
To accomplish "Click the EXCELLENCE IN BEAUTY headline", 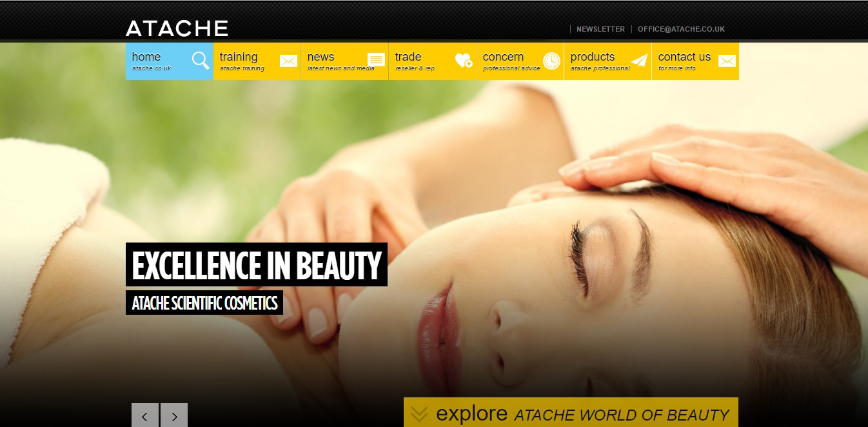I will [x=257, y=264].
